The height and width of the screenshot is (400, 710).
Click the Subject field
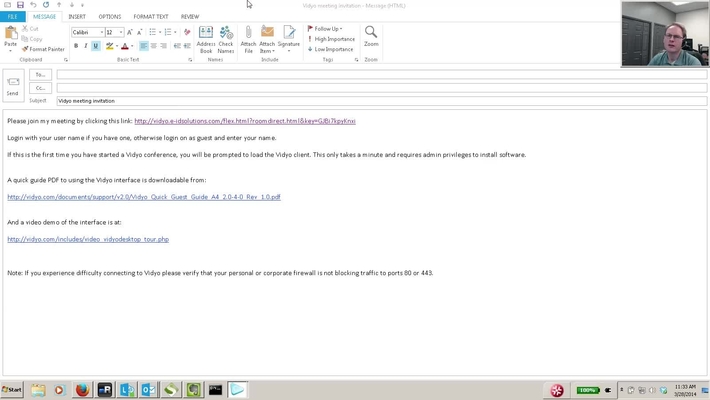click(x=382, y=101)
